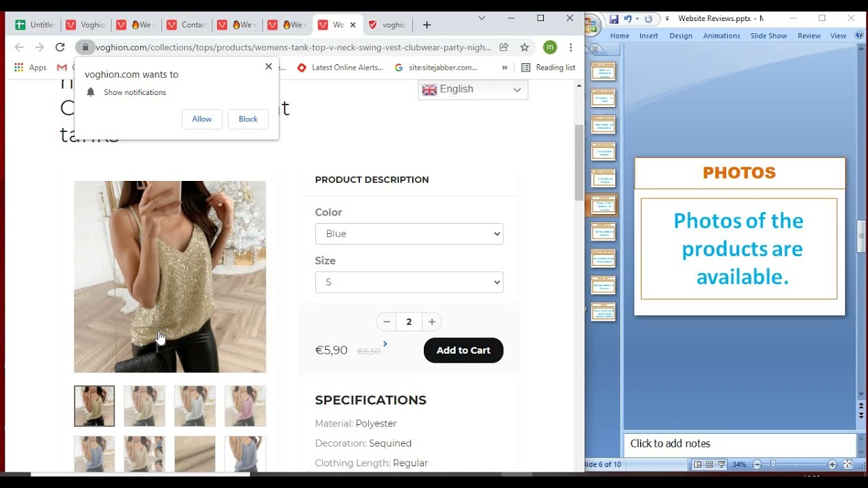
Task: Open PowerPoint Help question mark icon
Action: click(859, 35)
